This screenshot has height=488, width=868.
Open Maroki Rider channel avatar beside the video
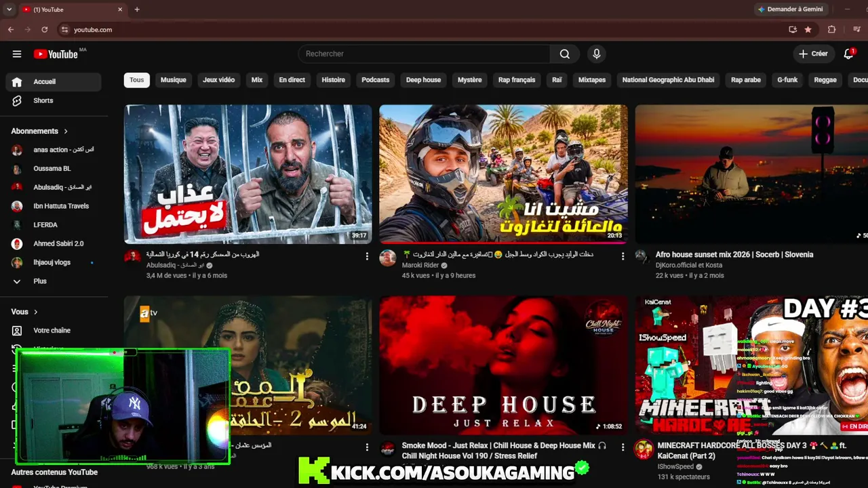[x=388, y=258]
